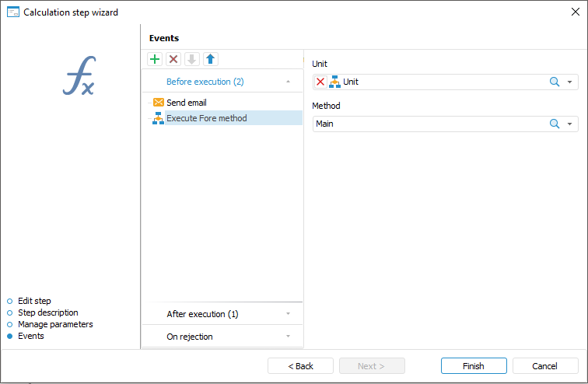Open the Manage parameters page
588x384 pixels.
point(55,324)
